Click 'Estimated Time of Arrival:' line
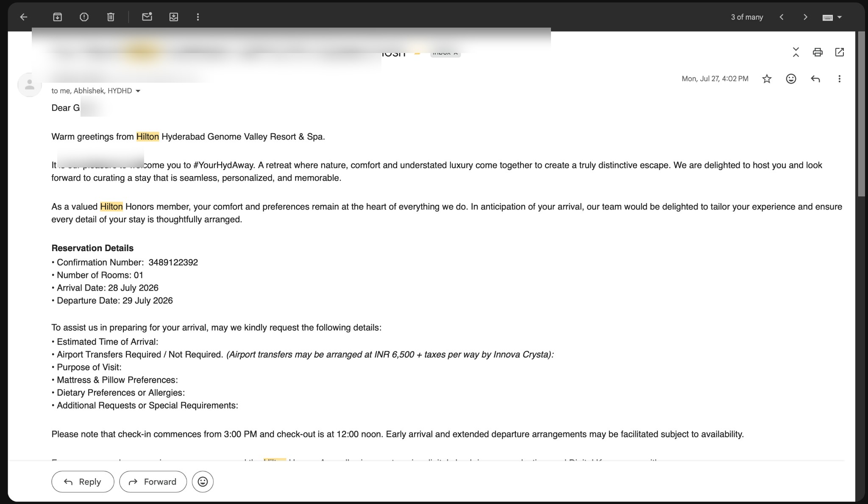This screenshot has width=868, height=504. (105, 342)
